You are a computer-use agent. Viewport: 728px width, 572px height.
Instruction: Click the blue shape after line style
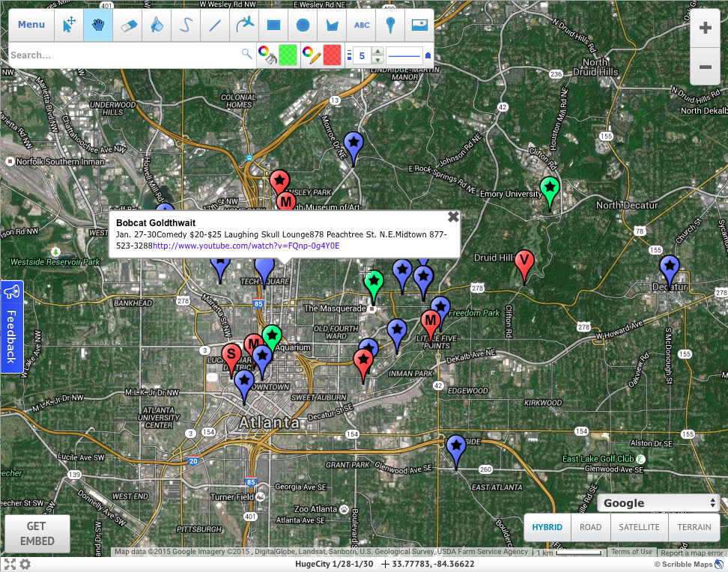tap(428, 55)
